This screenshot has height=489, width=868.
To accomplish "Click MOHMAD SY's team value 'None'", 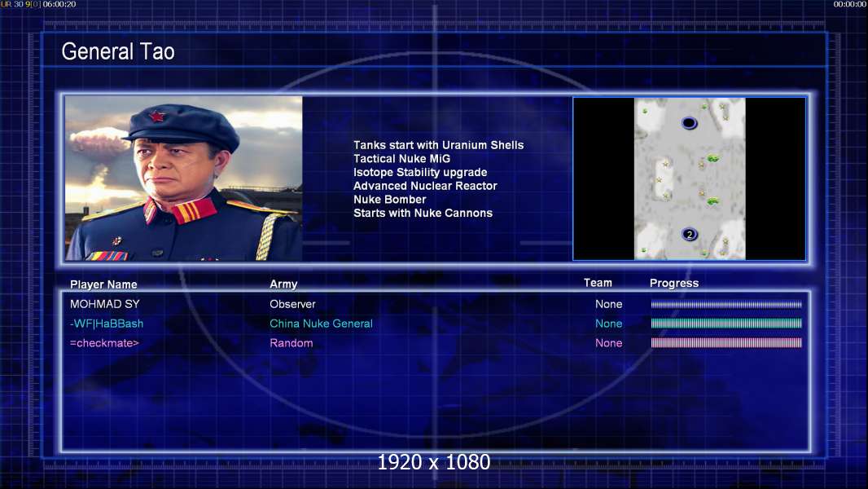I will coord(608,304).
